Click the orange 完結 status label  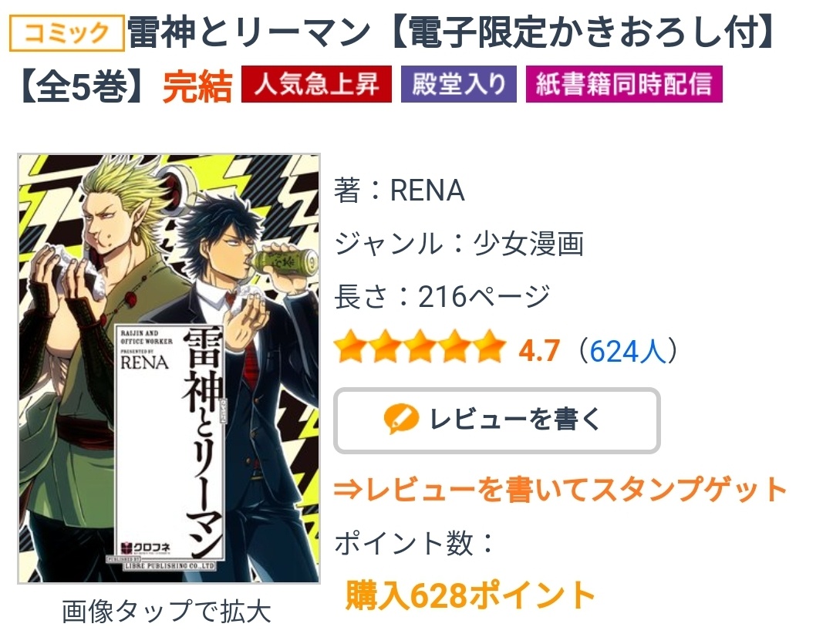197,86
